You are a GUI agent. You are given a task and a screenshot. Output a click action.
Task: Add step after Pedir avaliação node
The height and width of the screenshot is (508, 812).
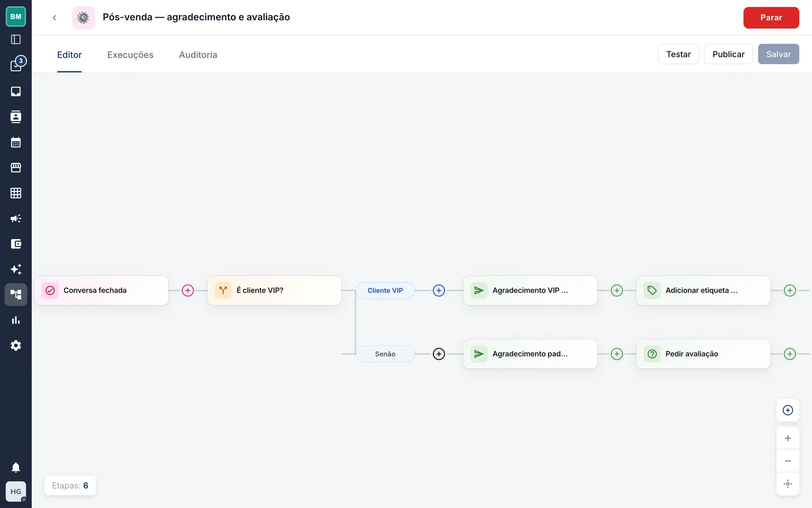pyautogui.click(x=790, y=354)
